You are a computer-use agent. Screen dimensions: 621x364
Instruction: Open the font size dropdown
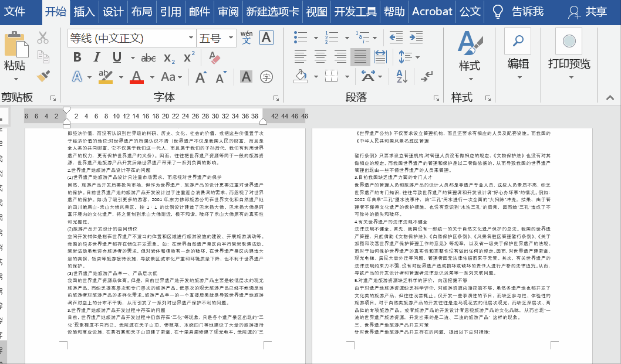click(x=230, y=38)
